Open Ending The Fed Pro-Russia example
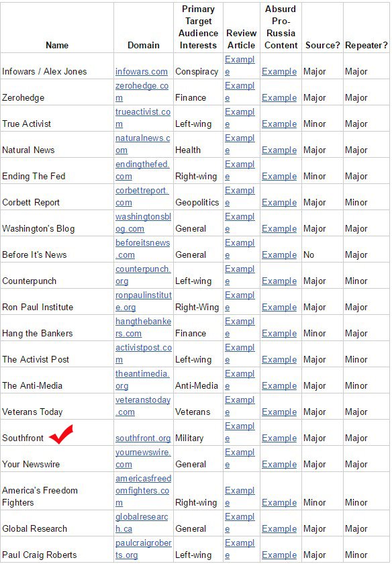 coord(279,176)
